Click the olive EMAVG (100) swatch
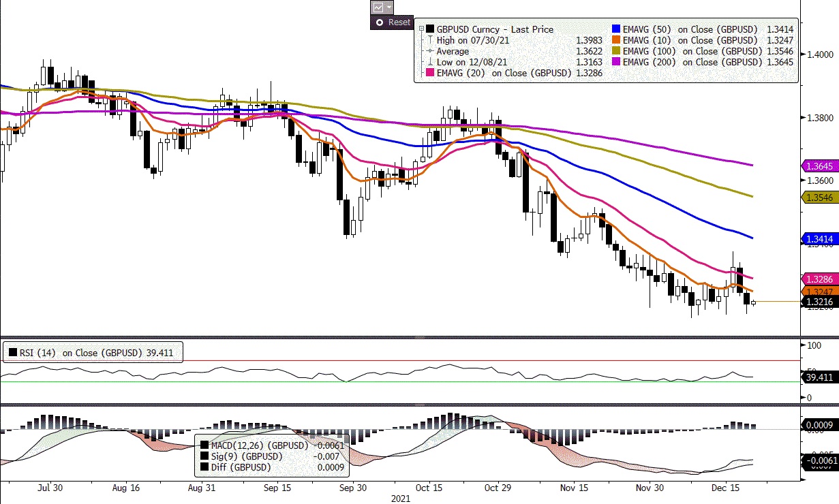Image resolution: width=839 pixels, height=504 pixels. tap(615, 51)
